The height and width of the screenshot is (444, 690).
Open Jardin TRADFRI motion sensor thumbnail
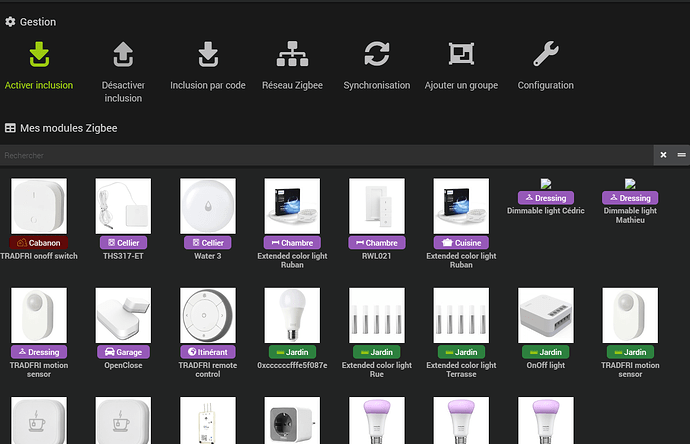pos(630,316)
